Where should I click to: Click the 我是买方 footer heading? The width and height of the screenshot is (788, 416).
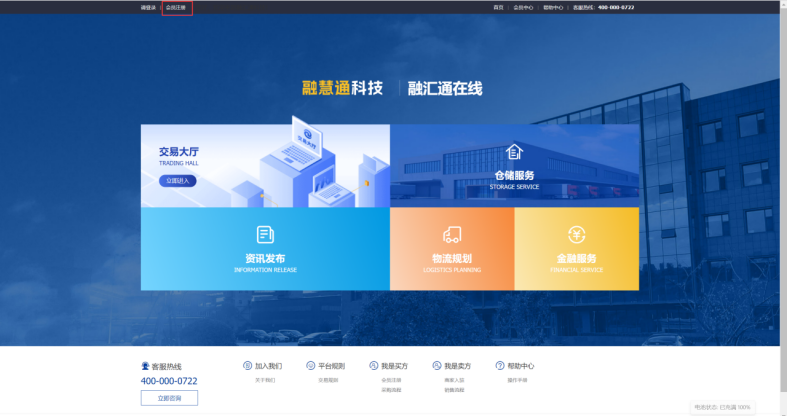pyautogui.click(x=395, y=366)
